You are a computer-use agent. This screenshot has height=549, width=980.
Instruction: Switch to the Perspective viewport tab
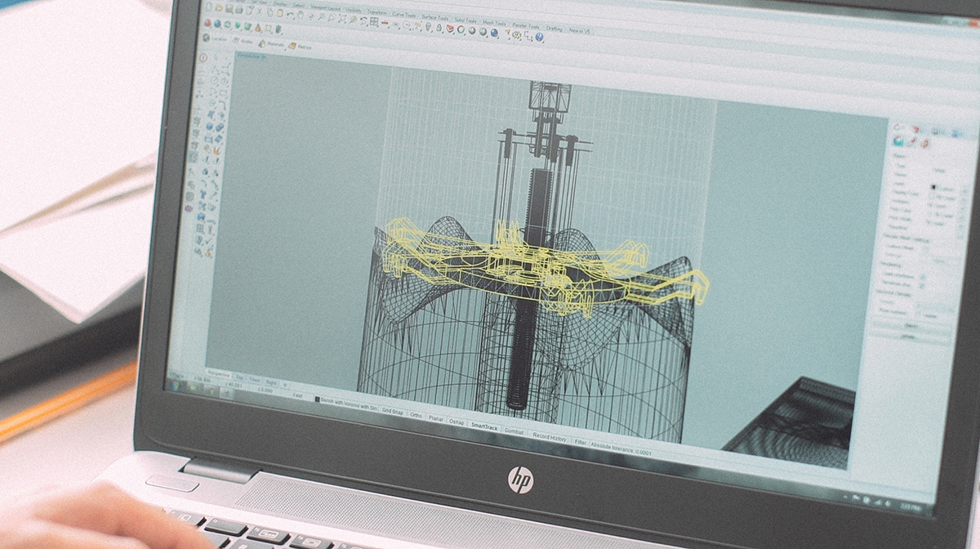[219, 373]
